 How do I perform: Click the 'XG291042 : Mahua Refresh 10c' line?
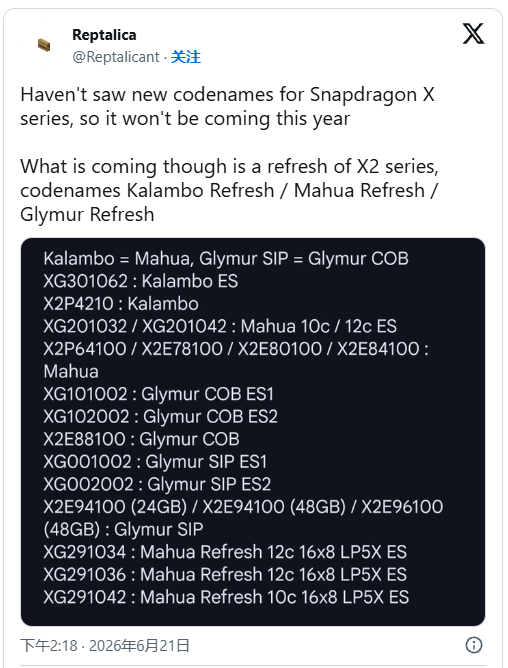226,597
